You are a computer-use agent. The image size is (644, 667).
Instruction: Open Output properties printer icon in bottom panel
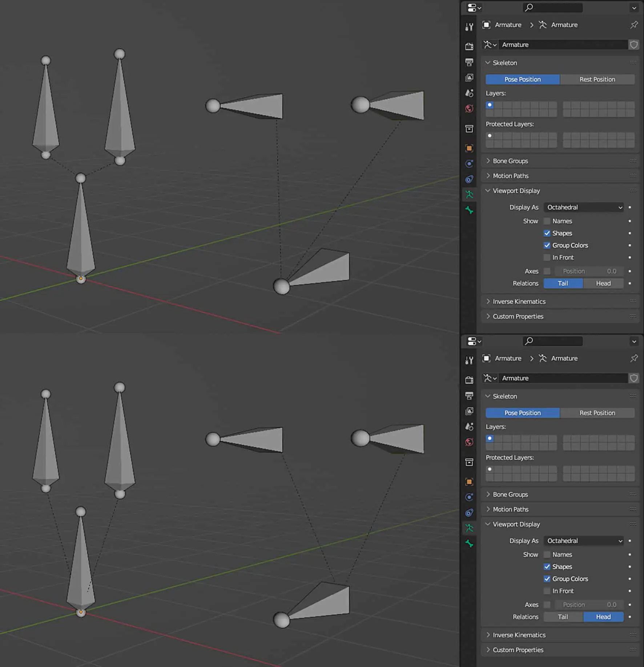[x=469, y=396]
